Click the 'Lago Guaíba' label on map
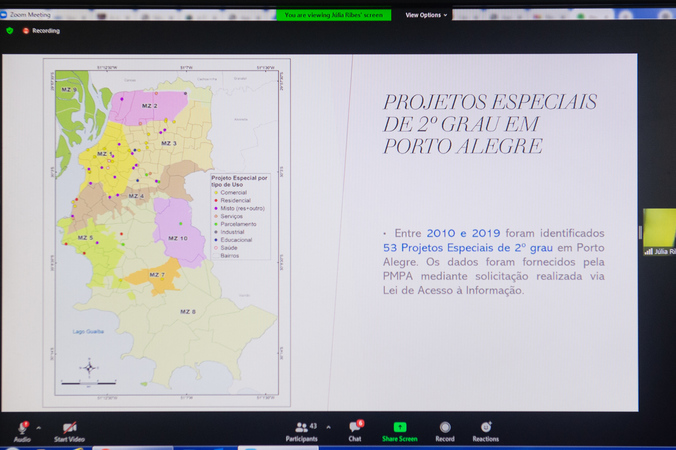The width and height of the screenshot is (676, 450). coord(88,331)
